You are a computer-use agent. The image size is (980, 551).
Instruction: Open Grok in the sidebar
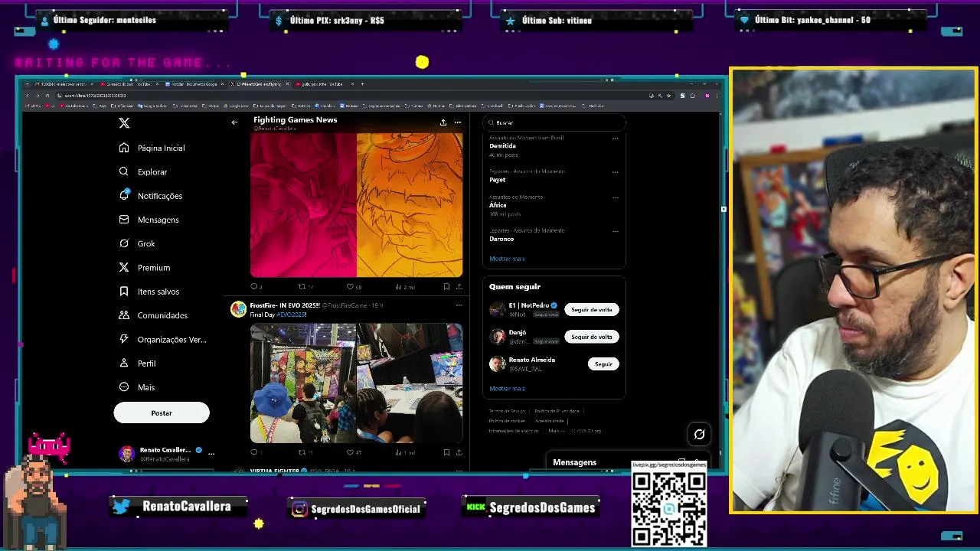point(137,243)
